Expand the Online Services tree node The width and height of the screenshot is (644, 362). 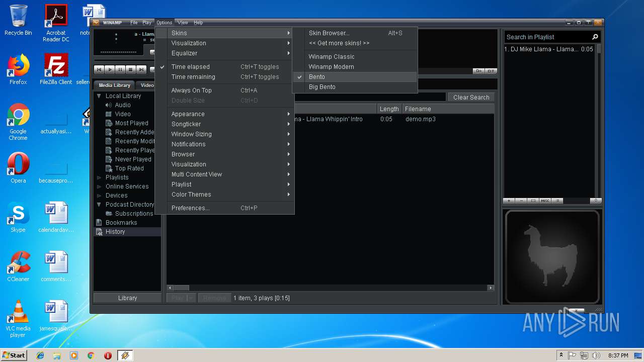(x=99, y=187)
